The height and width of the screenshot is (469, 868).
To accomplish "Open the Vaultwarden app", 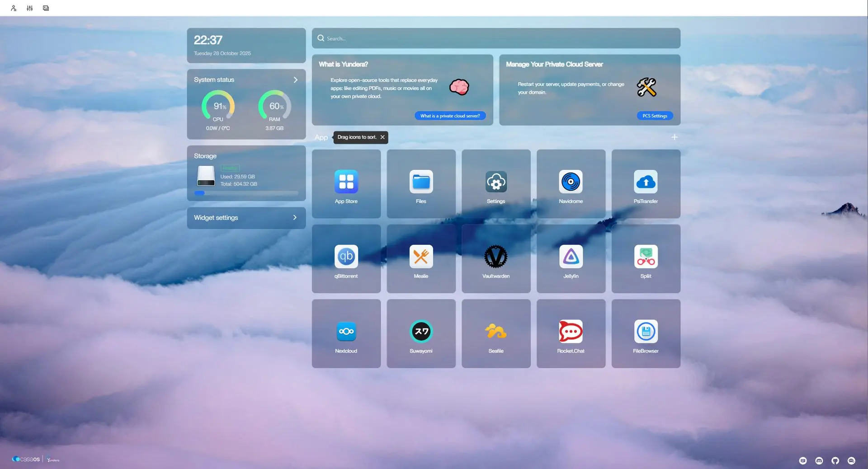I will tap(495, 257).
